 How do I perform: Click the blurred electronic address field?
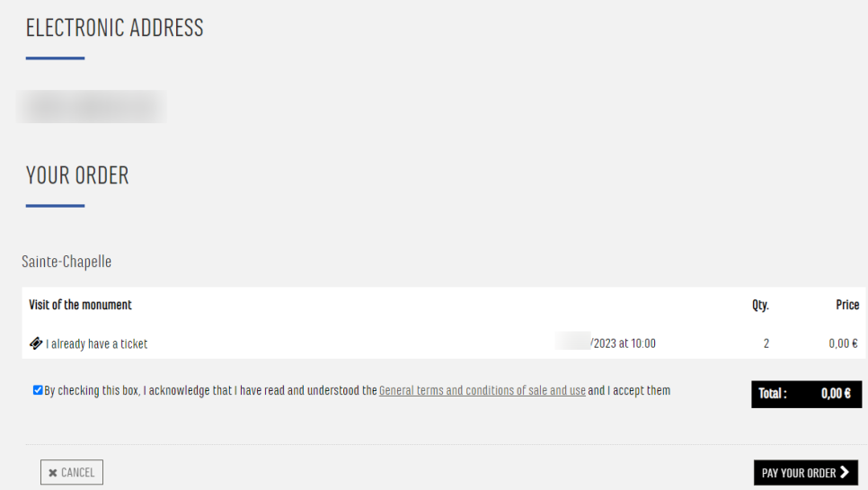pos(92,106)
